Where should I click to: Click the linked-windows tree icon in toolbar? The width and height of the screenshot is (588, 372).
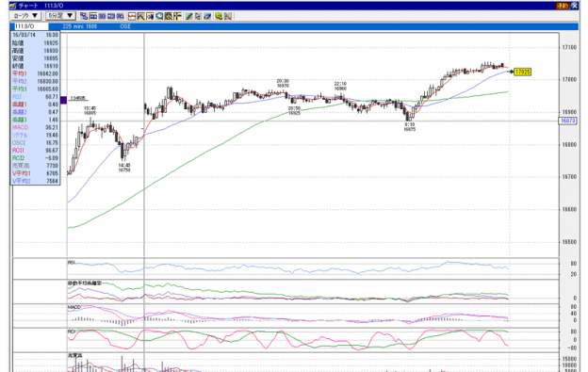click(x=84, y=16)
